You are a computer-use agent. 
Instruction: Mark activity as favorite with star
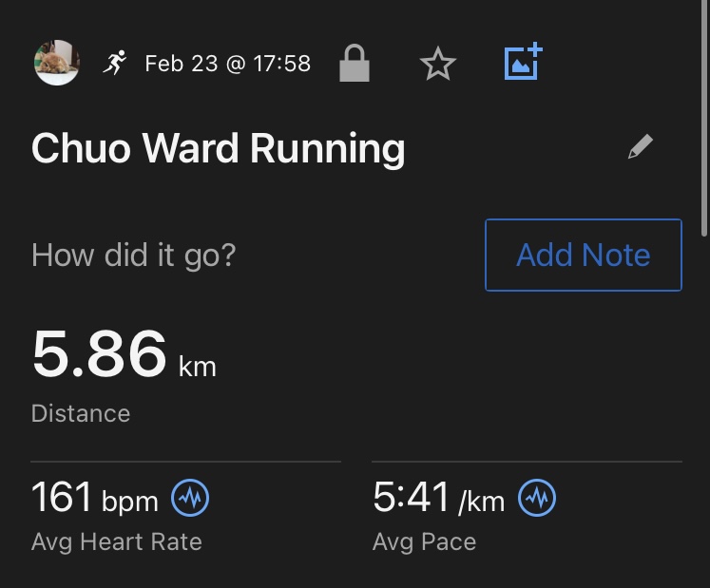click(x=438, y=64)
